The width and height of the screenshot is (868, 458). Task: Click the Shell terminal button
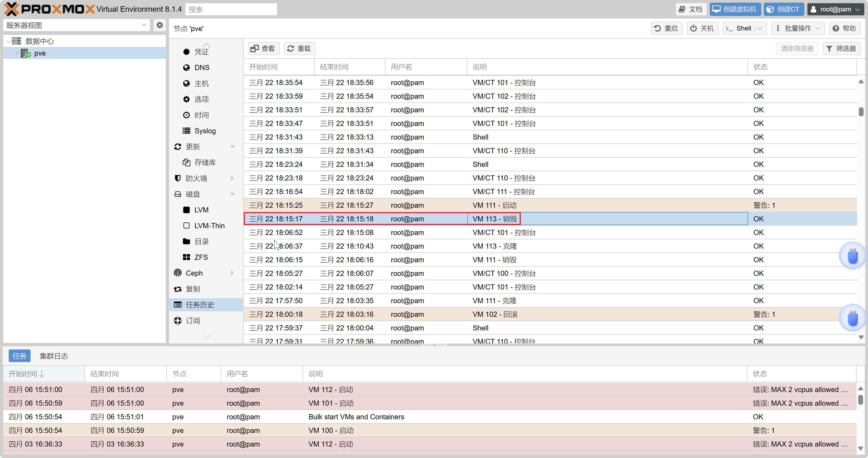click(739, 28)
